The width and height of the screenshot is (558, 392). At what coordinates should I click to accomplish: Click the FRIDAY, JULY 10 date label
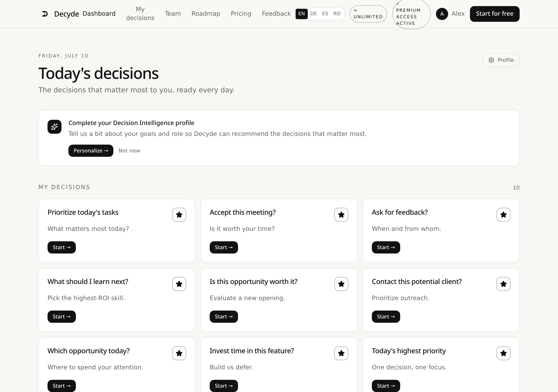pyautogui.click(x=63, y=56)
